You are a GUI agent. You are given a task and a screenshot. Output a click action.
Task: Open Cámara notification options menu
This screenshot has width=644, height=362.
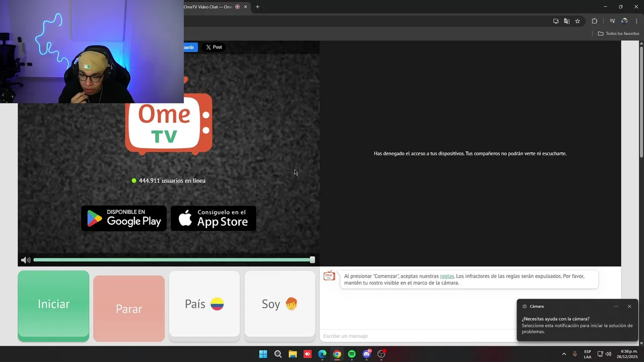(x=616, y=306)
